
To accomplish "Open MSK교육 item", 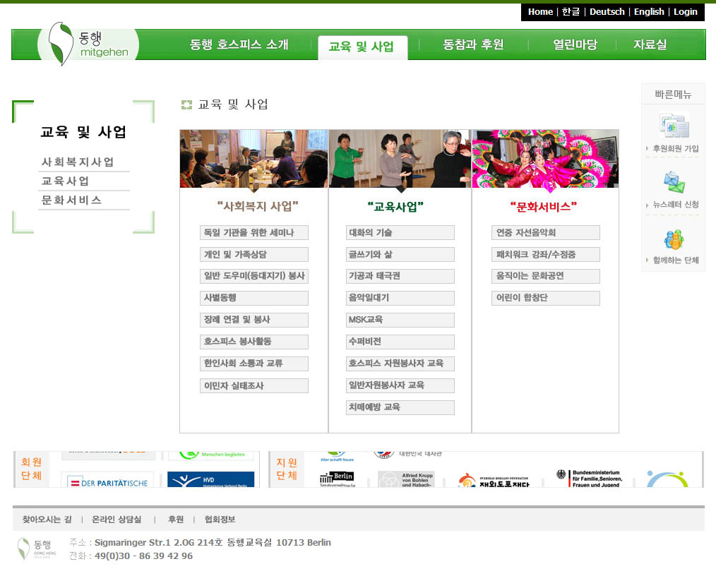I will [x=400, y=320].
